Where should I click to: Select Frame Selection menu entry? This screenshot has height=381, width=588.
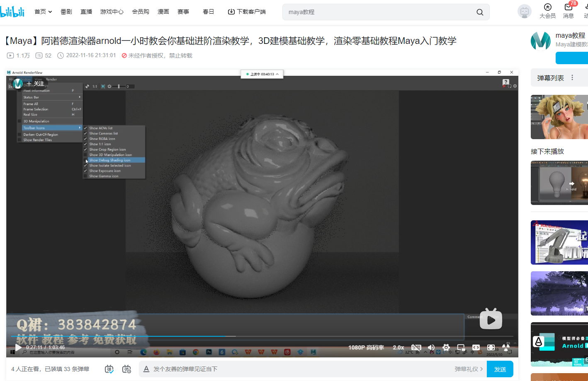[52, 109]
